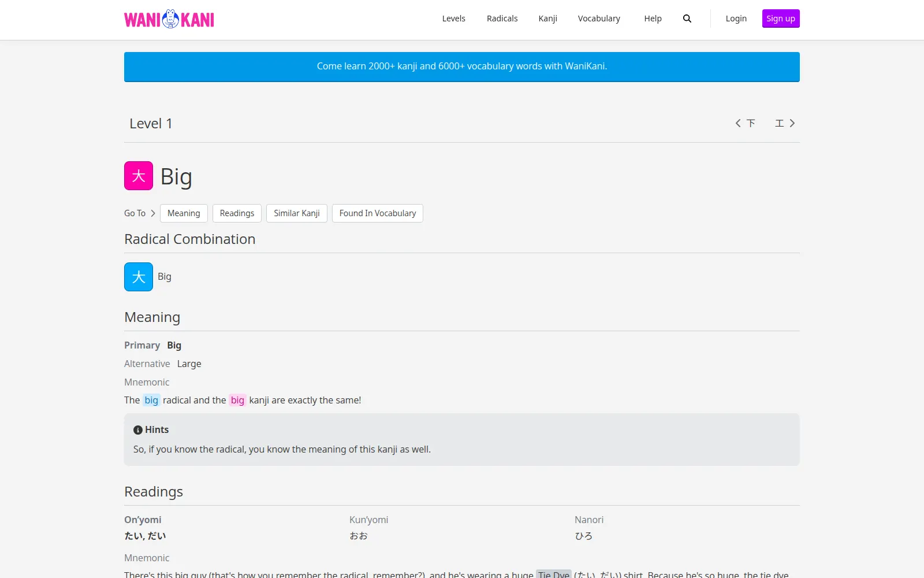The width and height of the screenshot is (924, 578).
Task: Click the Hints info icon
Action: coord(138,430)
